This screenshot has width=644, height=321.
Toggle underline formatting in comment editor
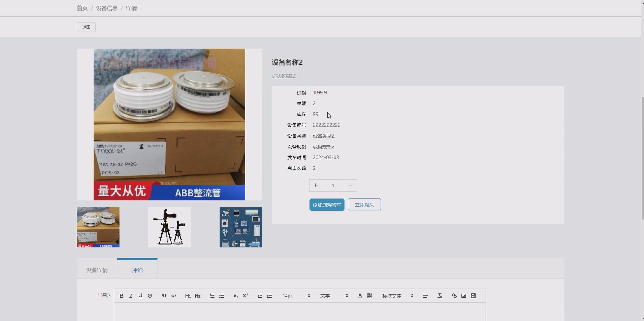coord(140,296)
